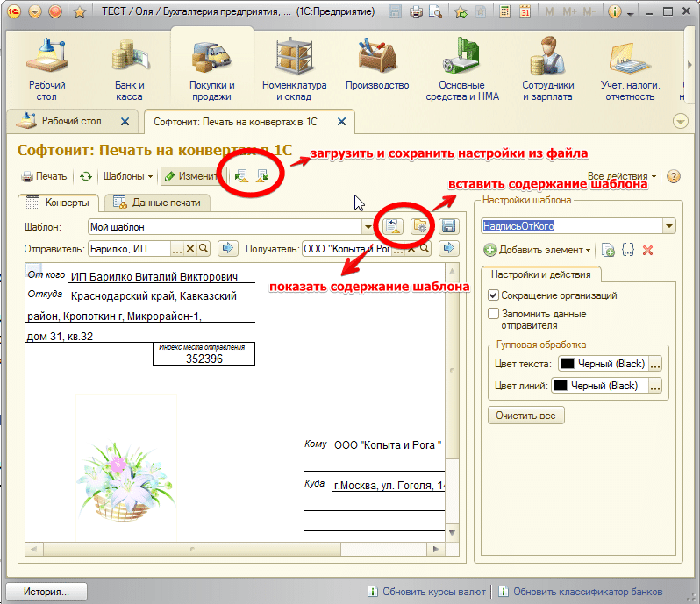Open Сотрудники и зарплата section
Image resolution: width=700 pixels, height=604 pixels.
point(547,70)
